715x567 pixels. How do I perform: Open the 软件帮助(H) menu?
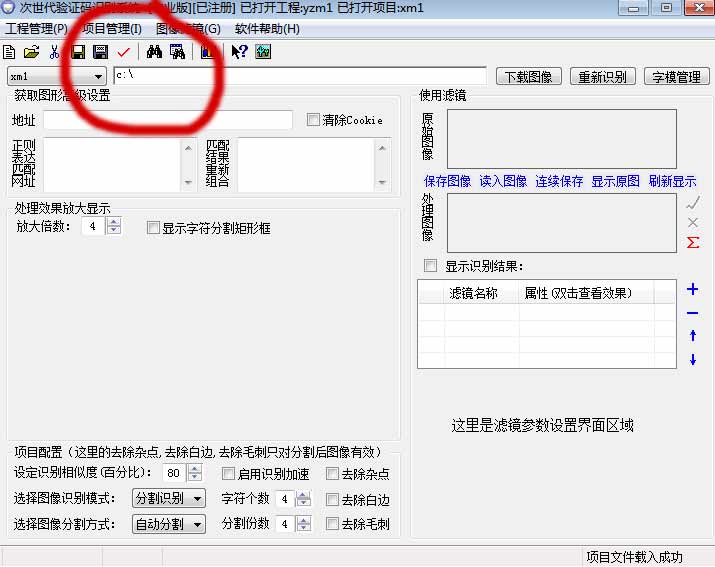click(267, 29)
